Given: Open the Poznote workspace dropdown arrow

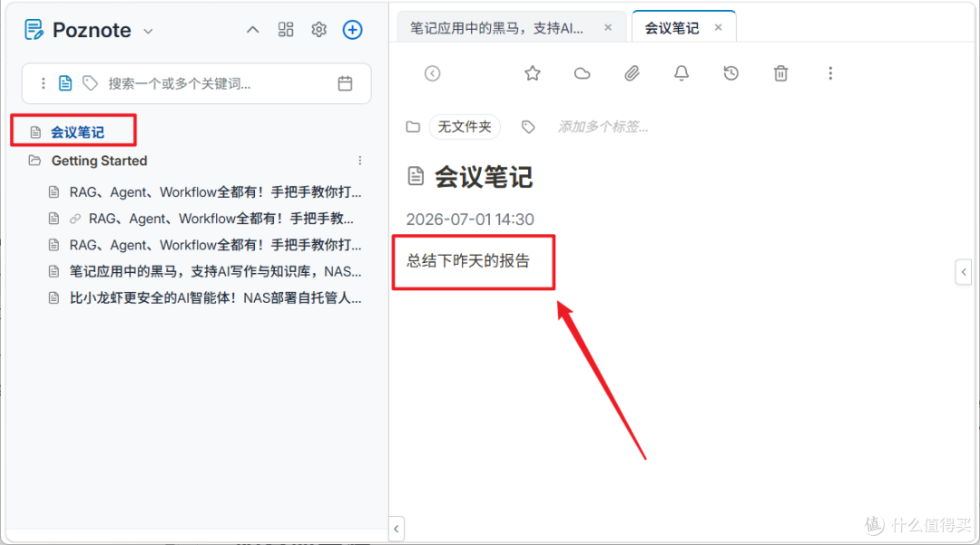Looking at the screenshot, I should click(148, 31).
